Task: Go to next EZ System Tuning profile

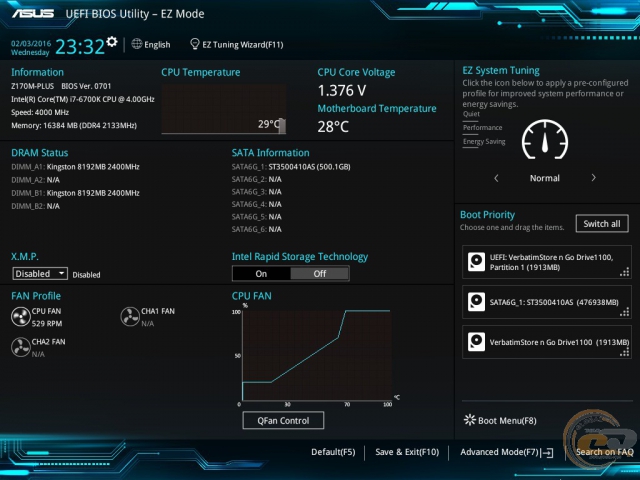Action: click(593, 178)
